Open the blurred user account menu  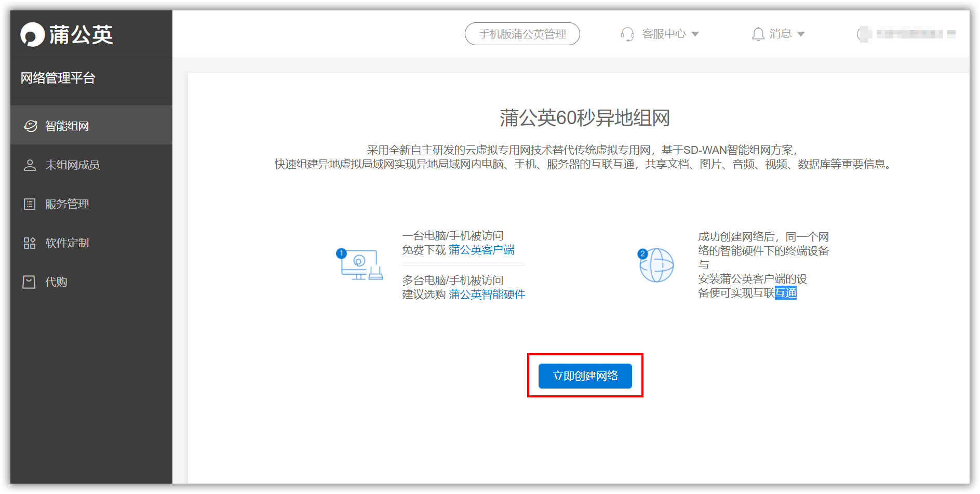(x=906, y=34)
